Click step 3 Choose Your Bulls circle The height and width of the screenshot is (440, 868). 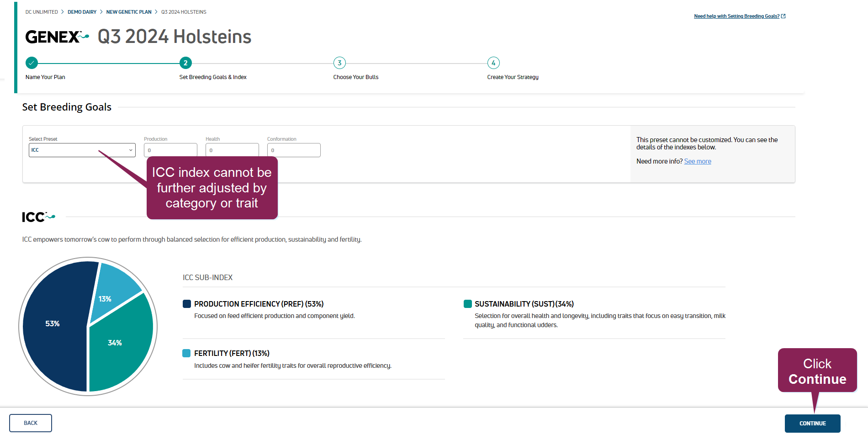tap(339, 63)
